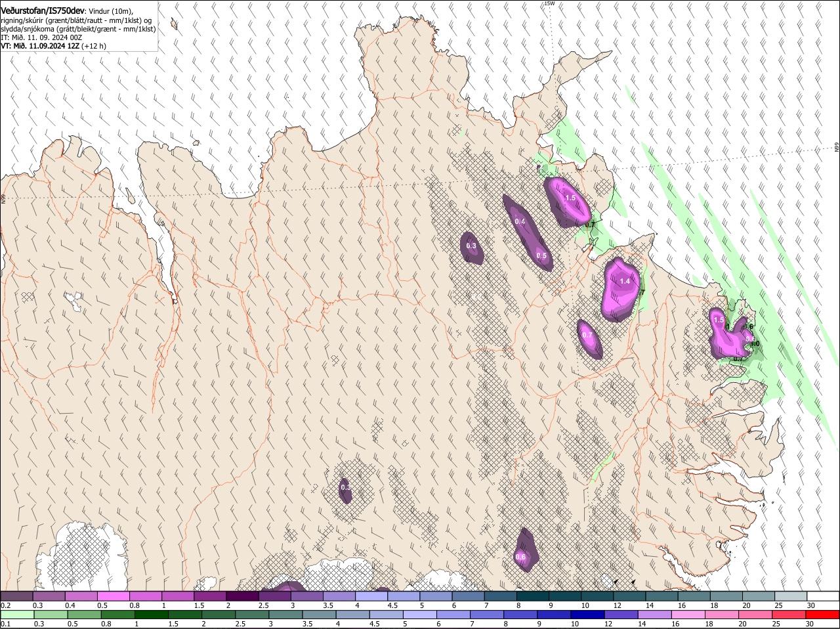Click the '0.1' number under the lower legend
840x629 pixels.
point(5,624)
